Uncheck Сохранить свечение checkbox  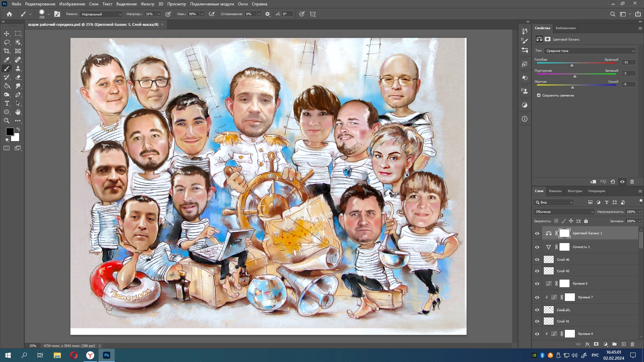coord(539,95)
